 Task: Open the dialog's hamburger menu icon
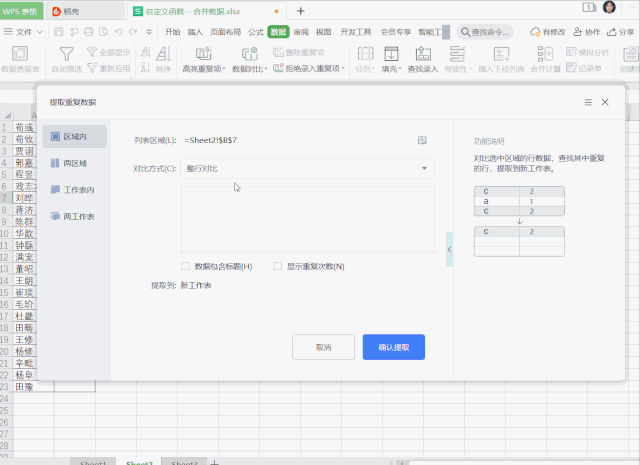588,102
